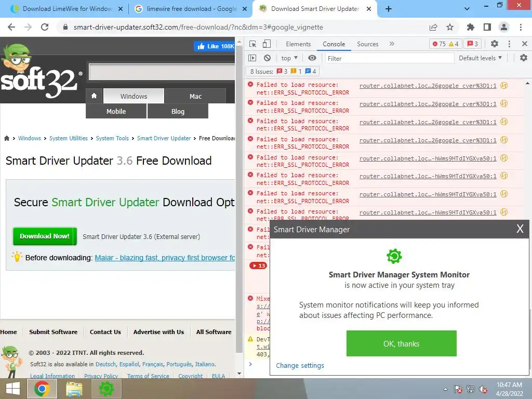Click the tray network icon
Viewport: 532px width, 399px height.
pyautogui.click(x=471, y=389)
